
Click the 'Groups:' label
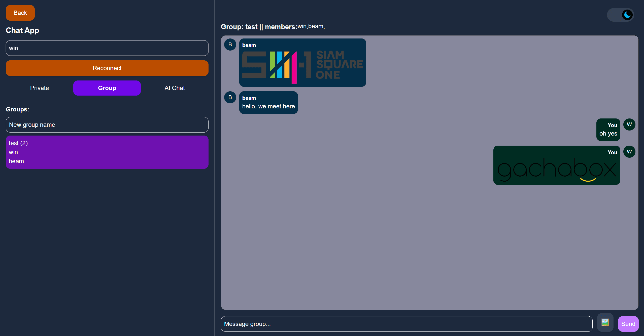click(17, 109)
